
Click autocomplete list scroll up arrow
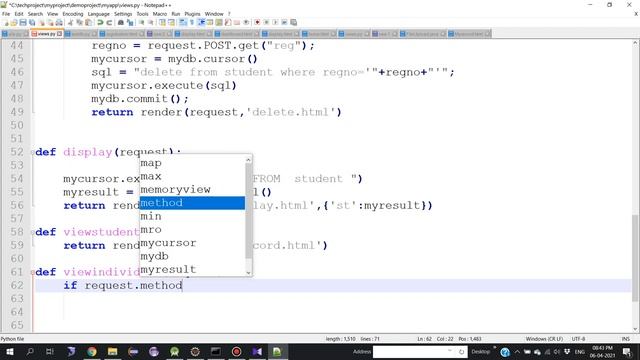click(249, 160)
